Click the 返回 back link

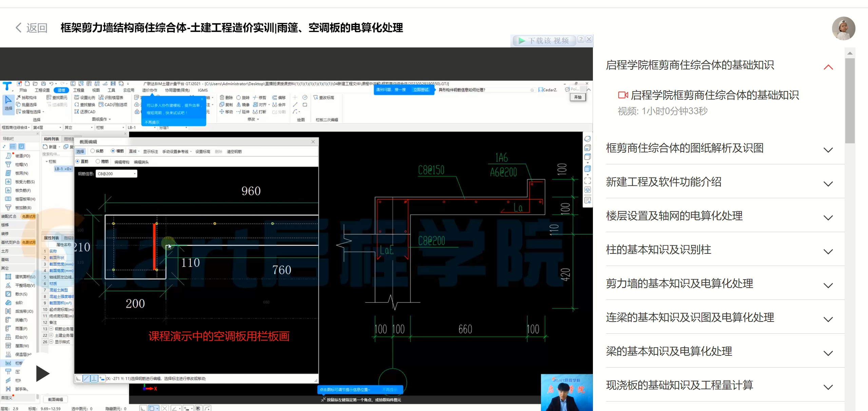(32, 28)
